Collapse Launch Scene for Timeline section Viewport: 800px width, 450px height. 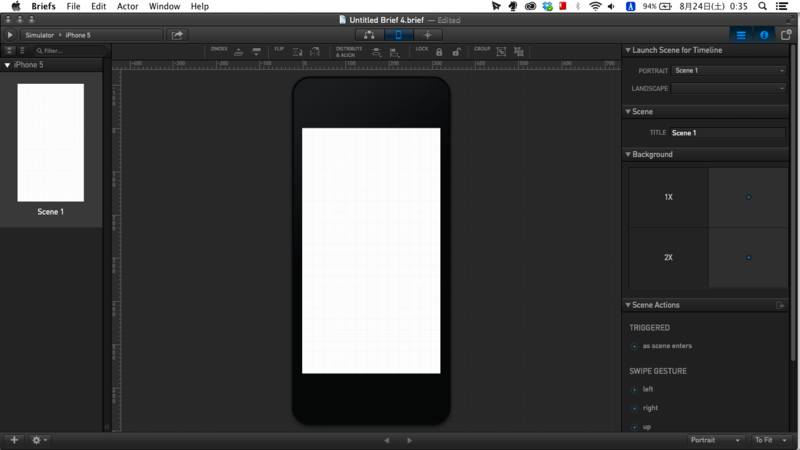628,50
